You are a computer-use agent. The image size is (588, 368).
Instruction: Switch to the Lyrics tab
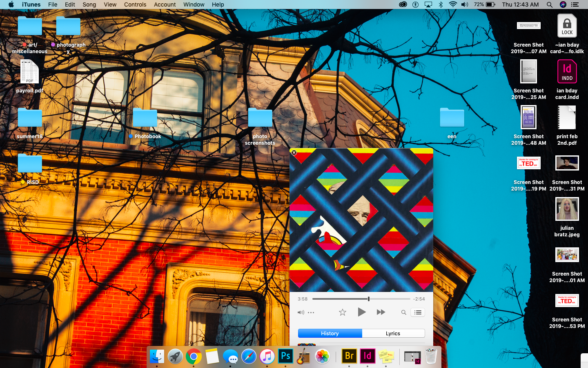393,333
